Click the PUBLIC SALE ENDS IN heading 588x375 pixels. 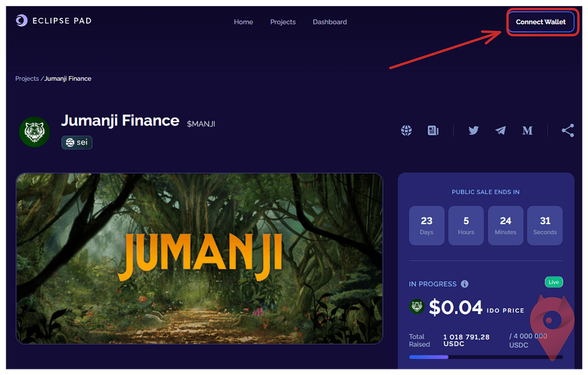[486, 192]
